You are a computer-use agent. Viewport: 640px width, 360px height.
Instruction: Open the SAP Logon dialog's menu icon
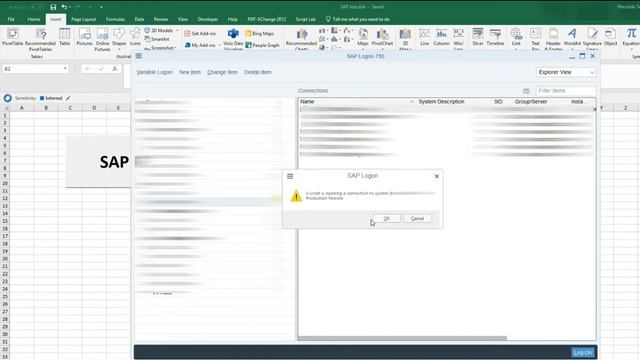click(x=290, y=176)
